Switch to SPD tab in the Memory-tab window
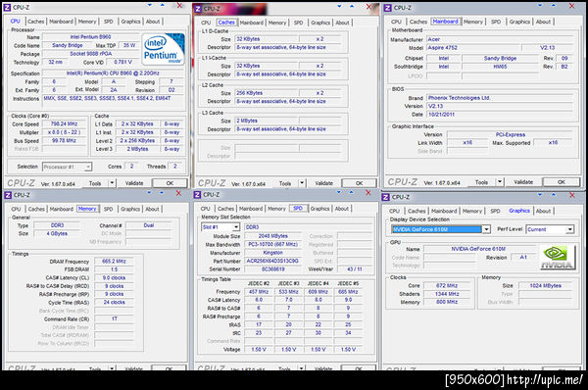This screenshot has width=588, height=390. pyautogui.click(x=109, y=209)
